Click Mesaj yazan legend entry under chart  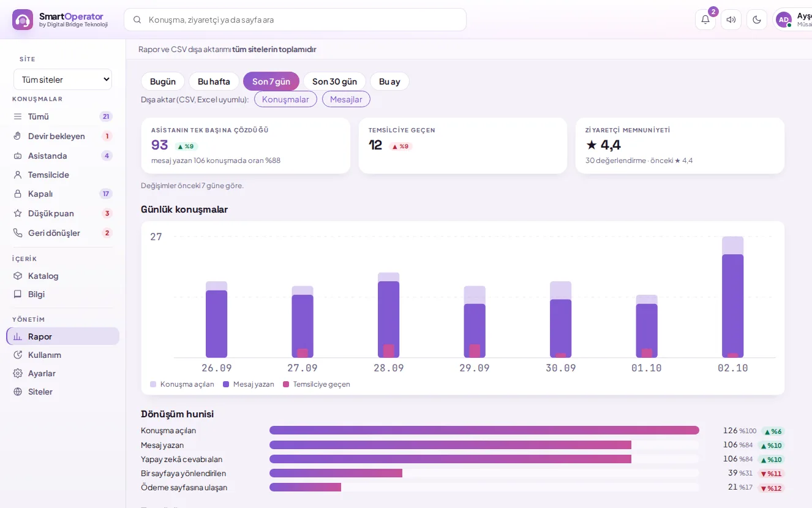click(x=249, y=384)
